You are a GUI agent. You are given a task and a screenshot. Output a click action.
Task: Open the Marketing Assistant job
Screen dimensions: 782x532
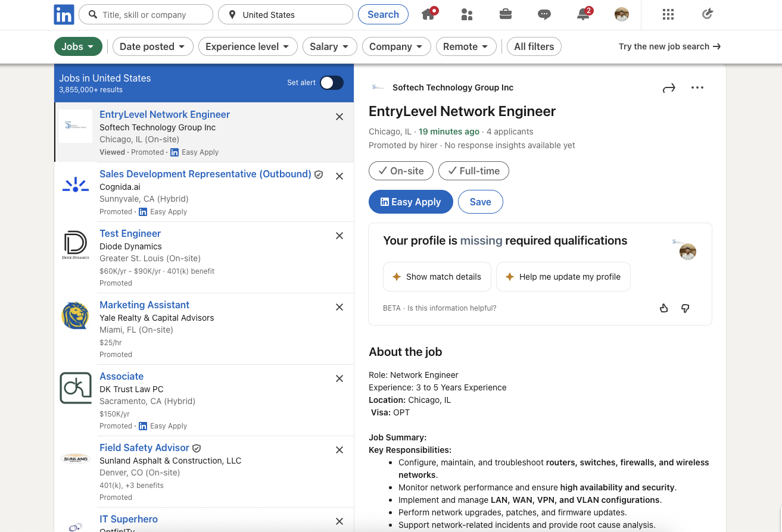(x=144, y=305)
